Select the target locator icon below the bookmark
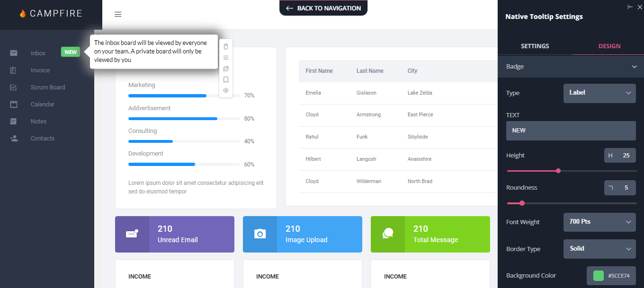Image resolution: width=644 pixels, height=288 pixels. (x=226, y=90)
